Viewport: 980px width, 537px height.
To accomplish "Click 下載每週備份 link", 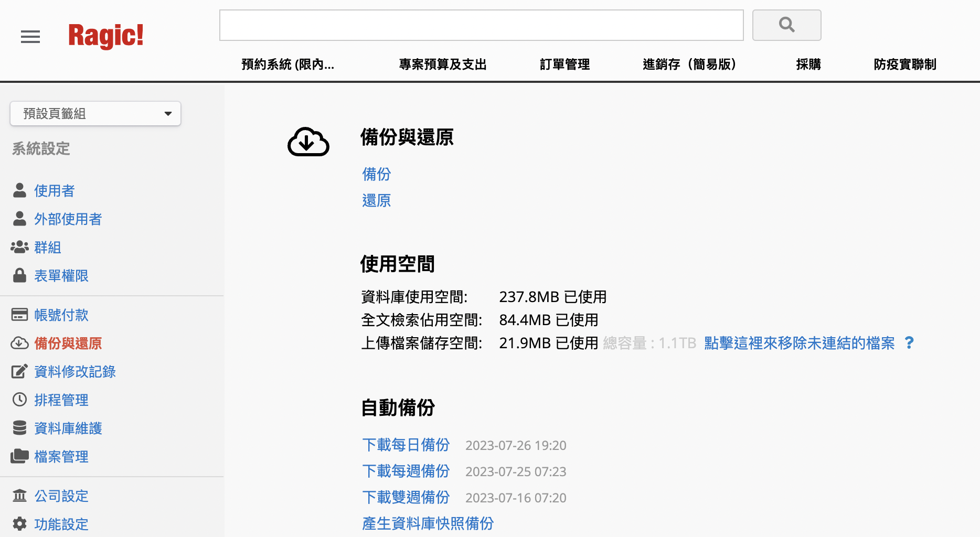I will [406, 471].
